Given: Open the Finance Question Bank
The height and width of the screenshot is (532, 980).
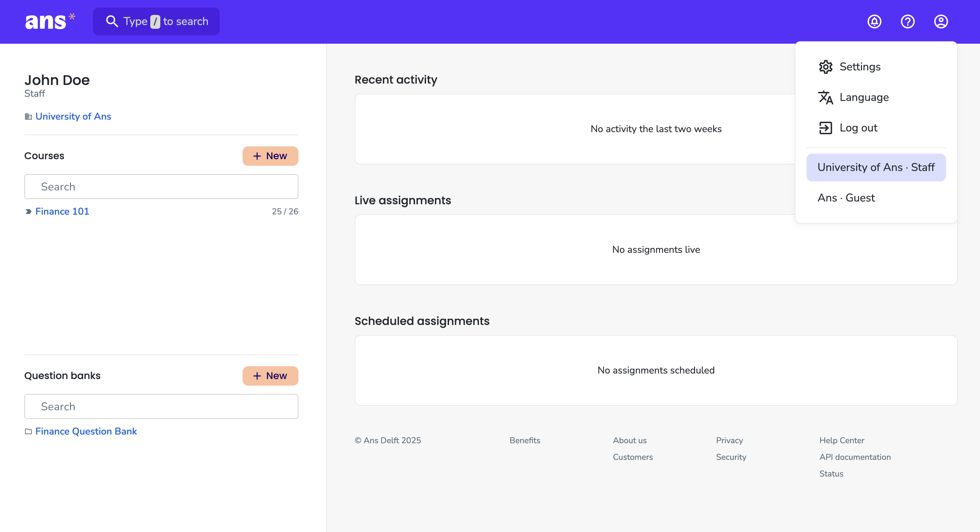Looking at the screenshot, I should pyautogui.click(x=86, y=431).
